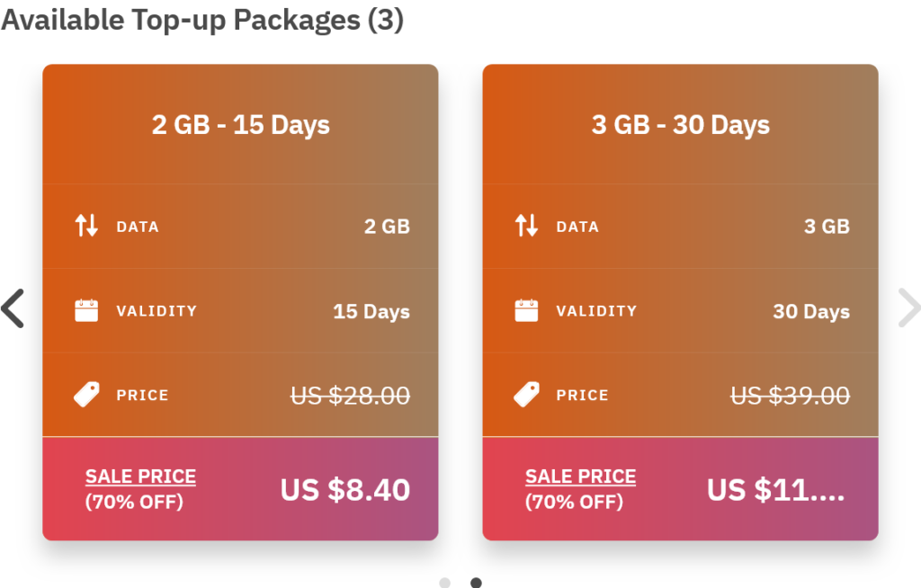This screenshot has height=588, width=921.
Task: Open the SALE PRICE link on 3 GB card
Action: point(580,476)
